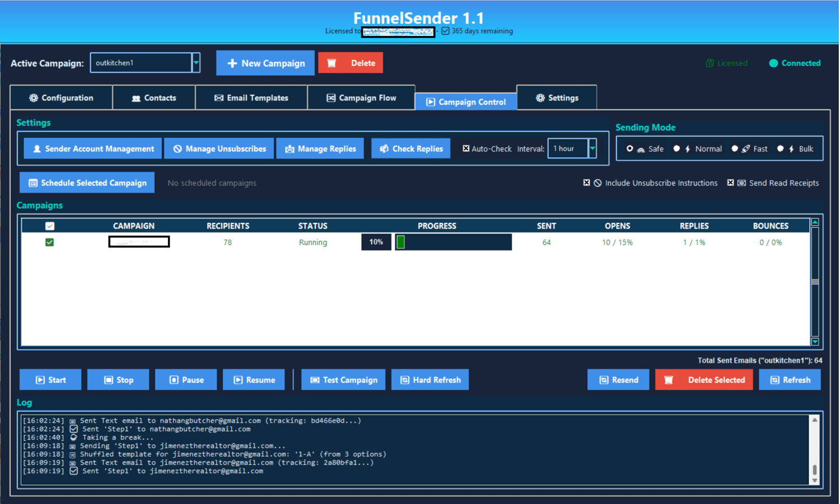Open the Contacts tab
The width and height of the screenshot is (840, 504).
tap(154, 97)
